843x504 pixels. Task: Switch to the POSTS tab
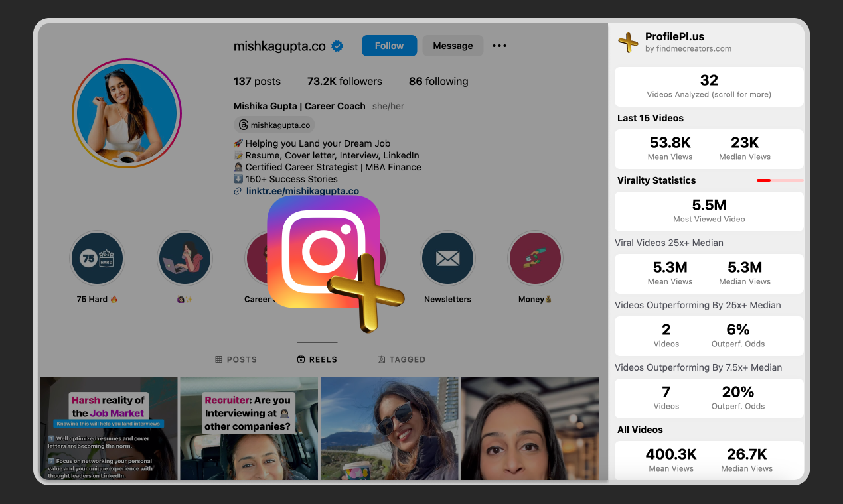coord(236,359)
